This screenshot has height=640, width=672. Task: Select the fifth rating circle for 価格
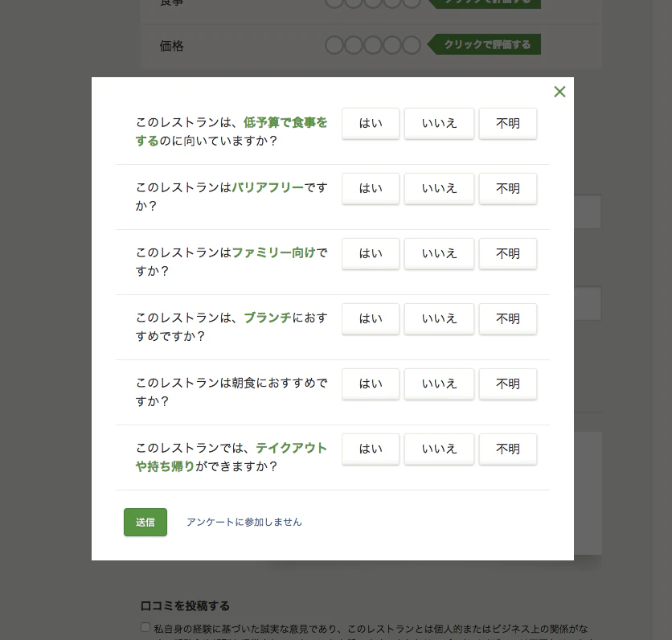[412, 45]
